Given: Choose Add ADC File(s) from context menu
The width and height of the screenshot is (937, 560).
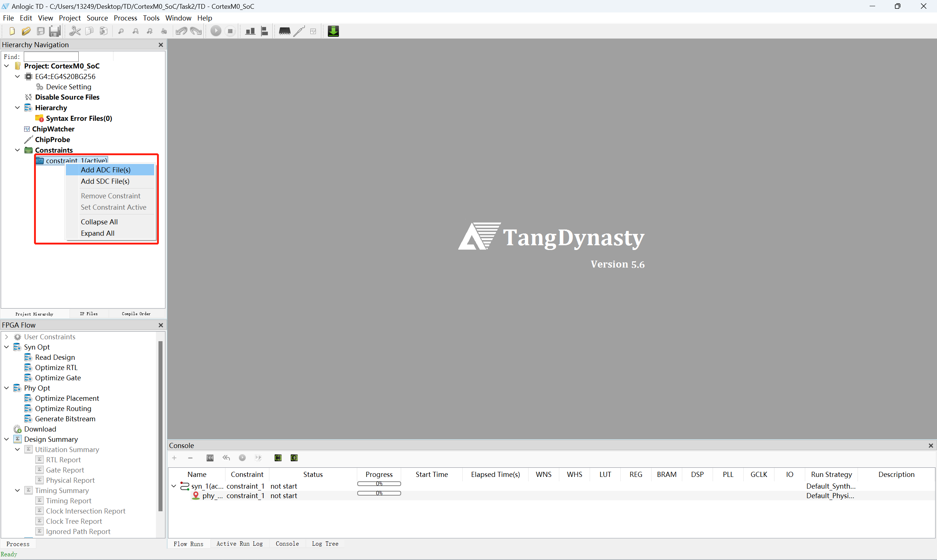Looking at the screenshot, I should click(x=106, y=170).
